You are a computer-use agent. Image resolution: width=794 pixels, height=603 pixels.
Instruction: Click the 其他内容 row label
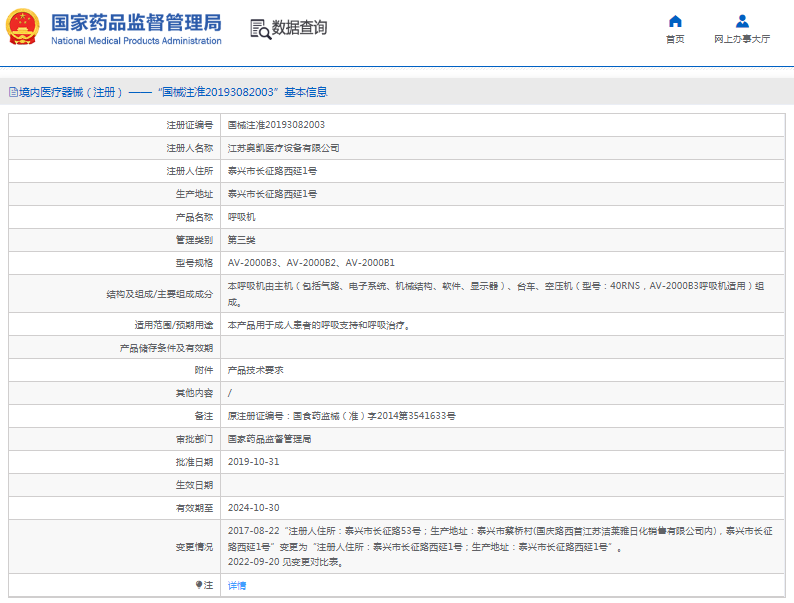194,393
